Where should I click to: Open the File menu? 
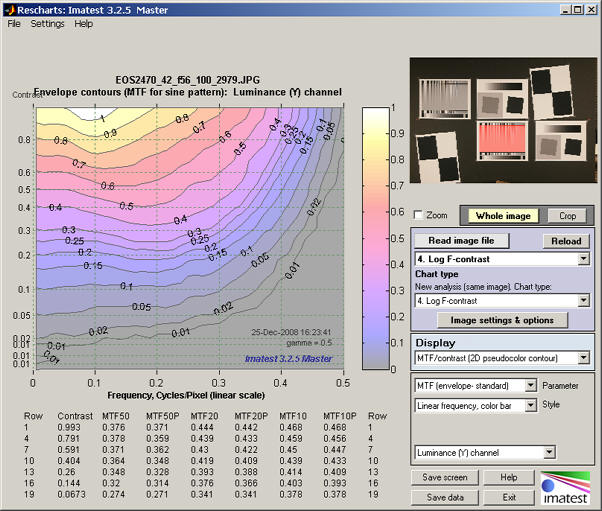click(14, 24)
